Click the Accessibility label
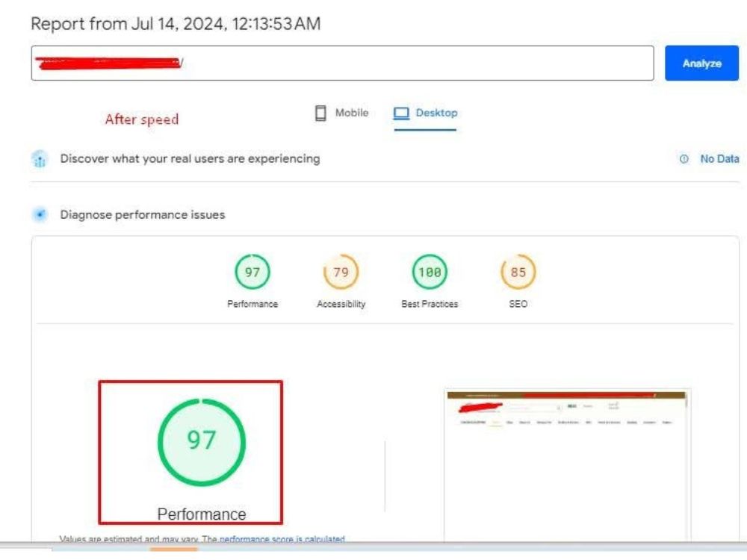Viewport: 747px width, 560px height. [341, 304]
